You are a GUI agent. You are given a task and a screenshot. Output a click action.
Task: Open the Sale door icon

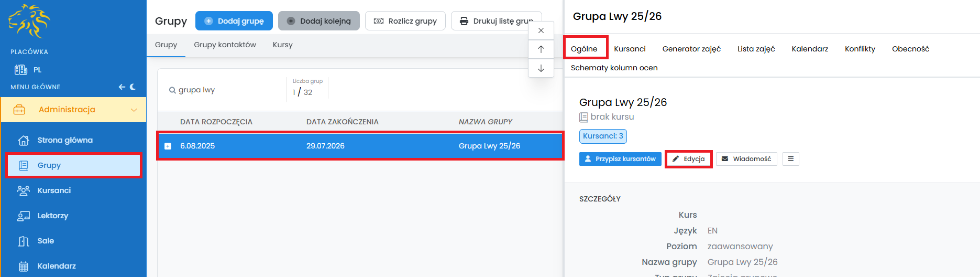[24, 241]
